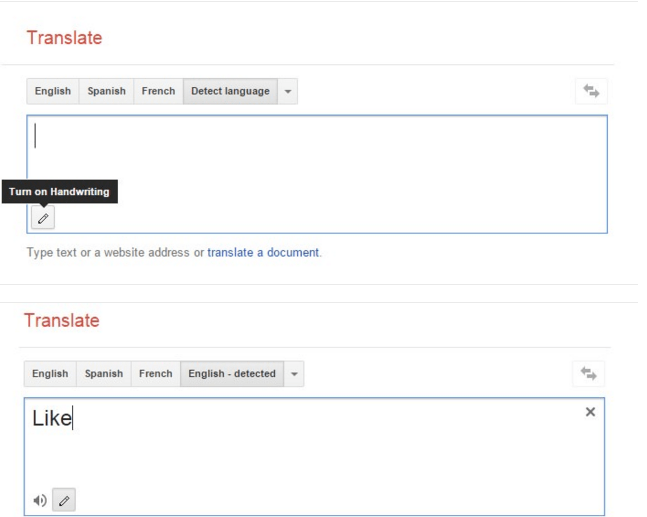Turn on Handwriting in upper text box

coord(43,218)
